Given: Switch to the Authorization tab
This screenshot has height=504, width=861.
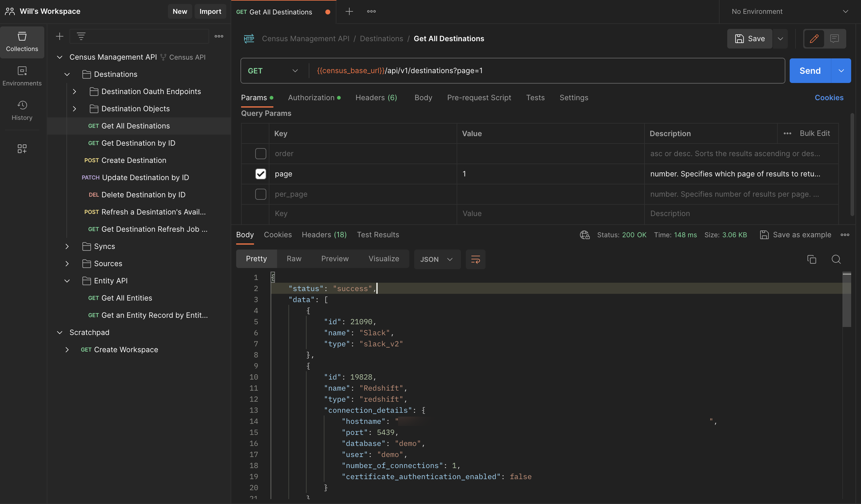Looking at the screenshot, I should coord(311,98).
